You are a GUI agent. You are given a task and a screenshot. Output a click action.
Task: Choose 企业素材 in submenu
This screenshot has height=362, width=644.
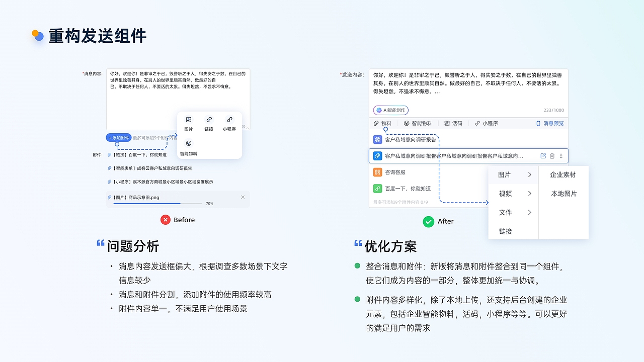pyautogui.click(x=563, y=175)
